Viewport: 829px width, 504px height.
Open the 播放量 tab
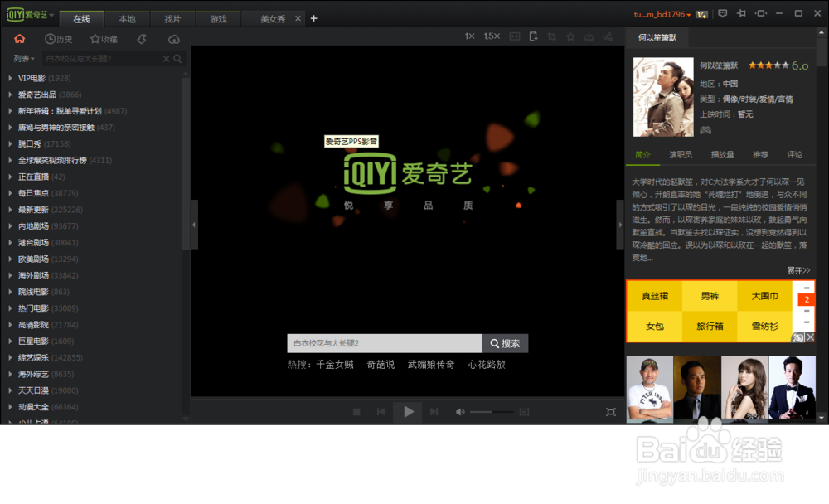coord(722,154)
